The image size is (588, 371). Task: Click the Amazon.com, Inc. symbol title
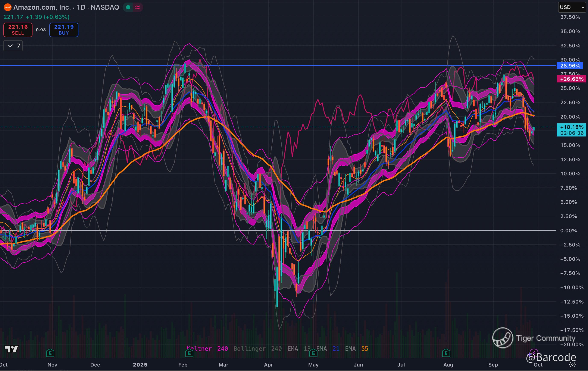coord(42,7)
